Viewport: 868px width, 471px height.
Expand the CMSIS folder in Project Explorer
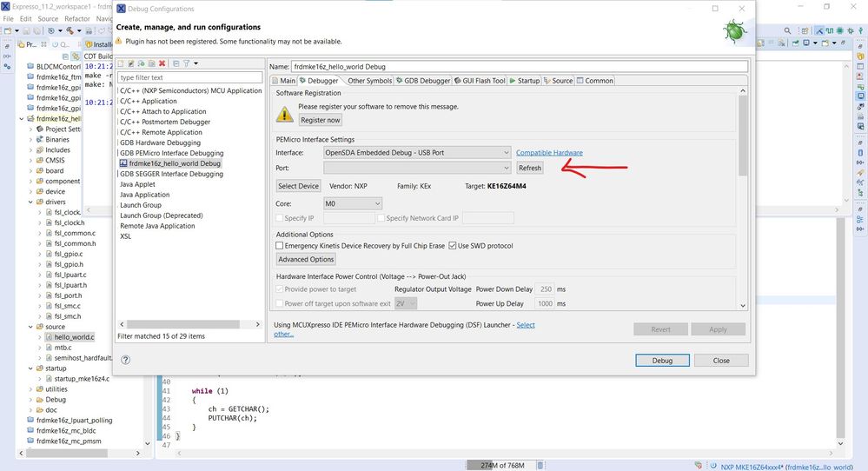pyautogui.click(x=30, y=160)
